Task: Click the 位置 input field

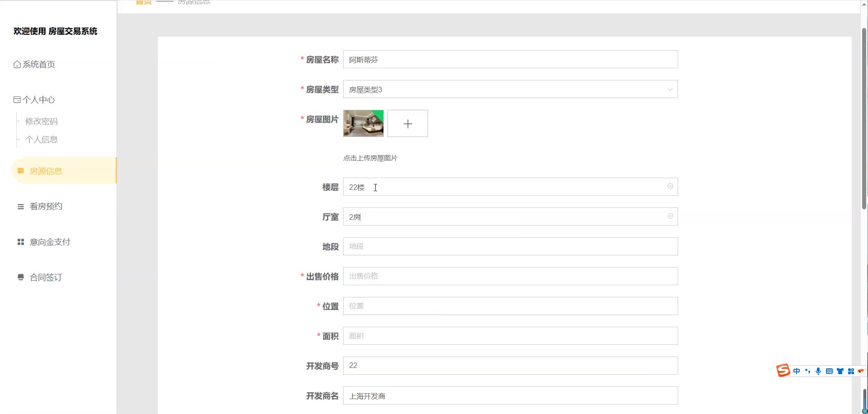Action: tap(510, 306)
